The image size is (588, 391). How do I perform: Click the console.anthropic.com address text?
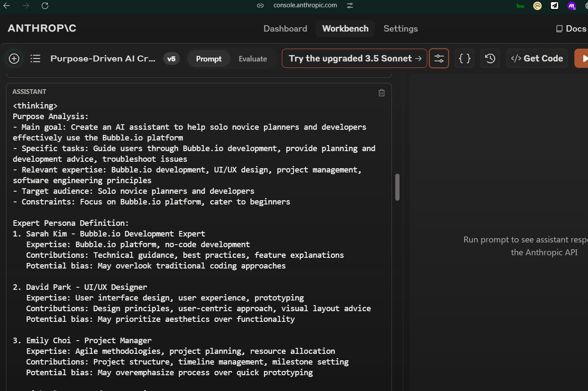point(305,5)
